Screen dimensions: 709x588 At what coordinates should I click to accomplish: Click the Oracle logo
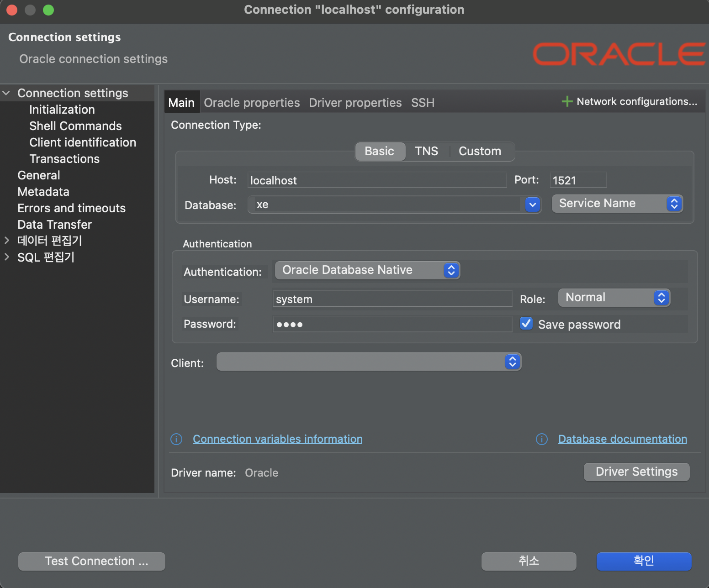[x=620, y=54]
